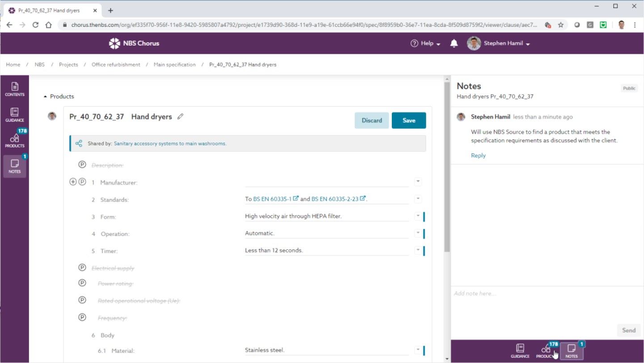The image size is (644, 363).
Task: Open the Manufacturer value dropdown
Action: pos(418,181)
